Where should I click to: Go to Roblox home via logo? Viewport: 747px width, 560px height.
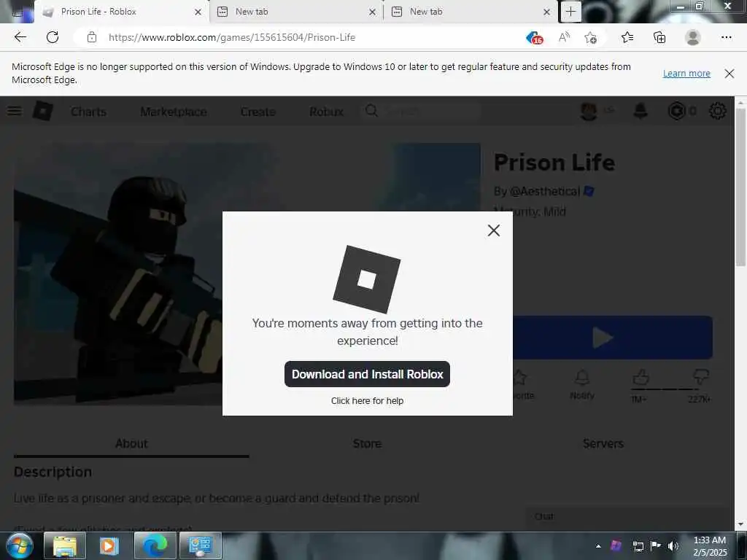43,111
